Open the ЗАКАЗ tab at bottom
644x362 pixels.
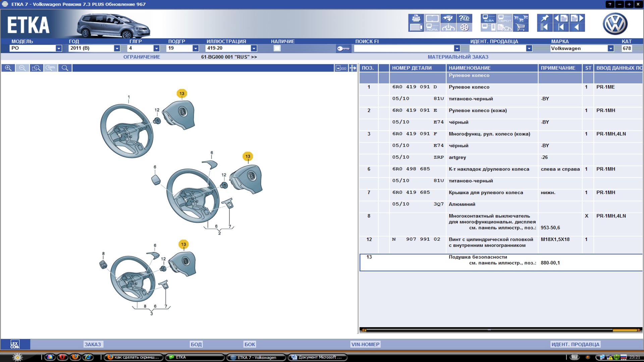[93, 344]
